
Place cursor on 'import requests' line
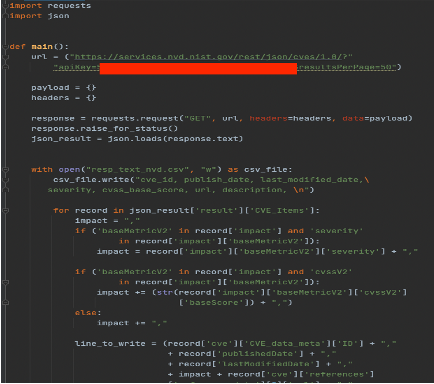(50, 6)
